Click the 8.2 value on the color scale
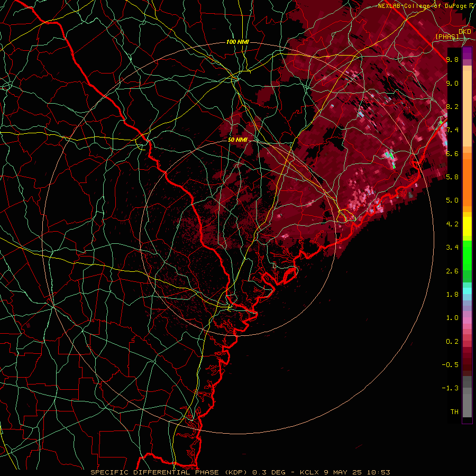This screenshot has width=476, height=476. 452,106
